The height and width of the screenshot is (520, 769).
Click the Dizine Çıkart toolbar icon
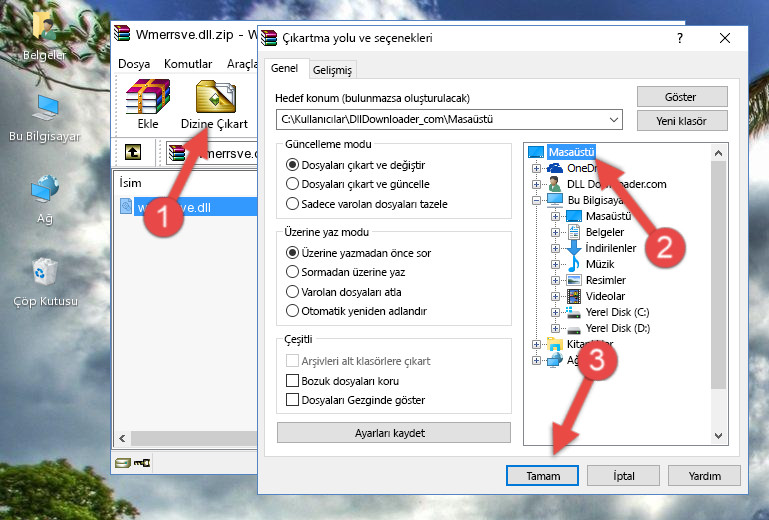pyautogui.click(x=215, y=97)
